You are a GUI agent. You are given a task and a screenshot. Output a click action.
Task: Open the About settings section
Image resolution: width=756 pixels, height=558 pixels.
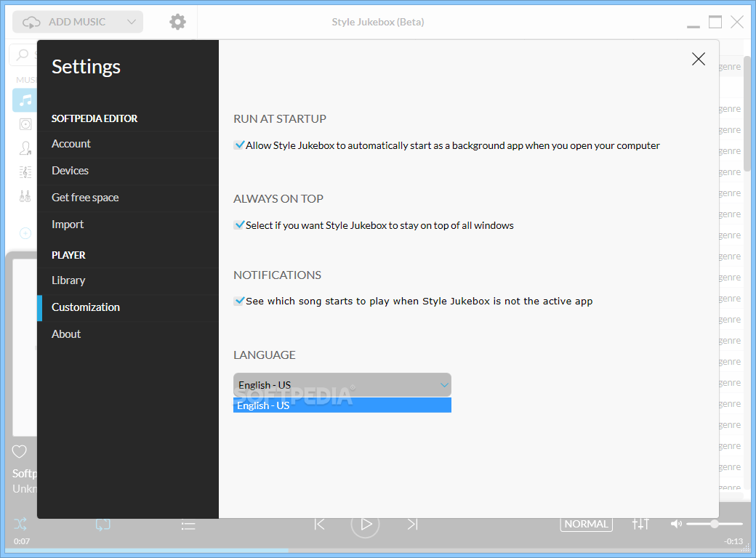(x=128, y=334)
